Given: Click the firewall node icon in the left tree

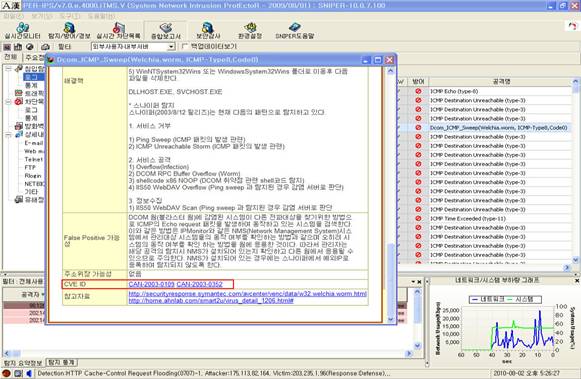Looking at the screenshot, I should pyautogui.click(x=19, y=126).
